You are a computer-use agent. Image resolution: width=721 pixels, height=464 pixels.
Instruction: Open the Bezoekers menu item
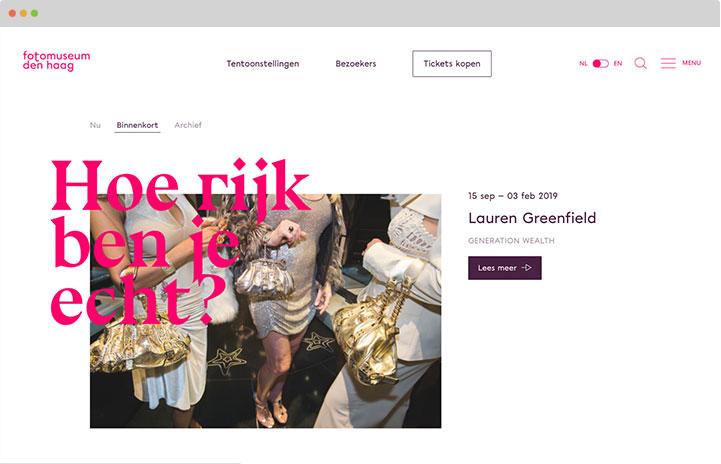(x=355, y=63)
